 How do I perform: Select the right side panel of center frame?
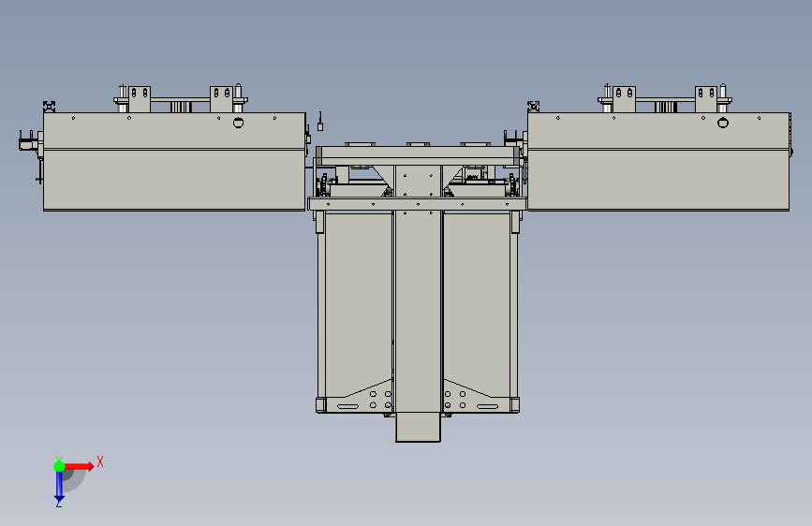pos(477,305)
